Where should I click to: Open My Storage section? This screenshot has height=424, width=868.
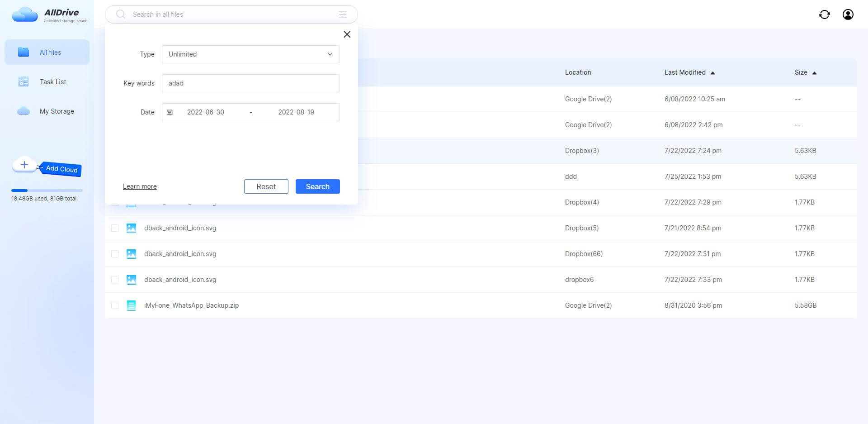click(47, 111)
